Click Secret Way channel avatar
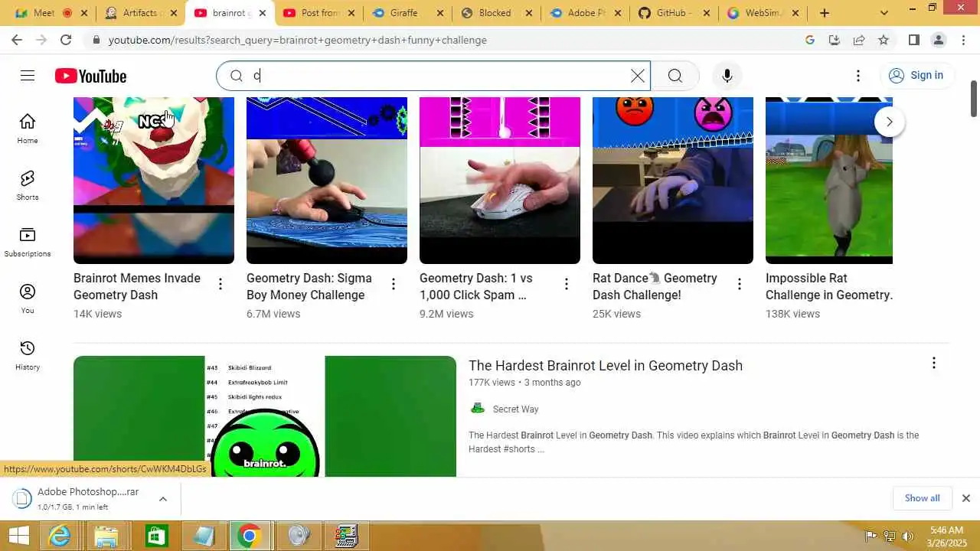The height and width of the screenshot is (551, 980). (x=478, y=409)
